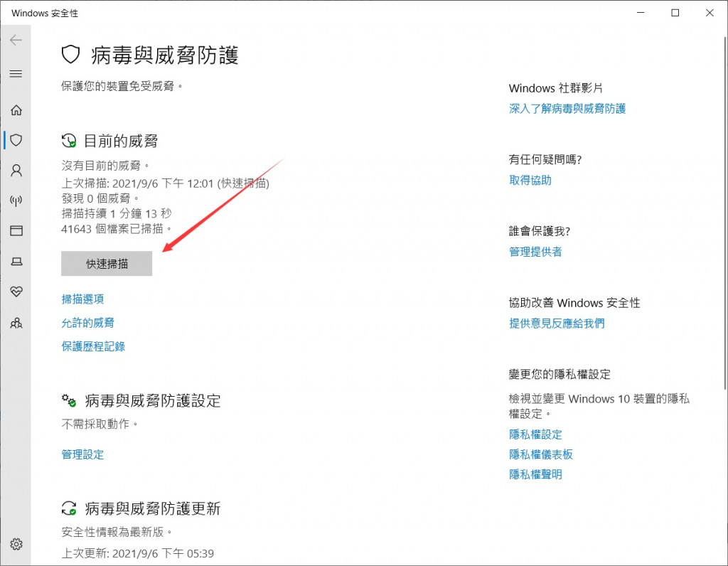
Task: Open 深入了解病毒與威脅防護 link
Action: coord(567,109)
